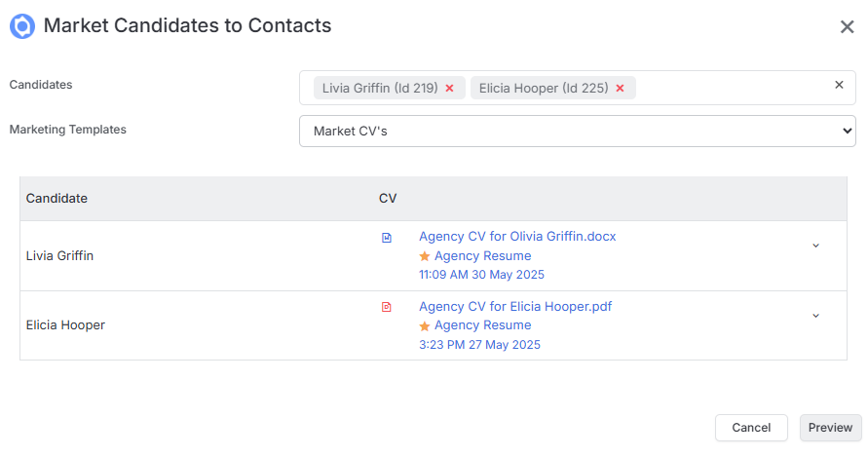The image size is (868, 456).
Task: Clear all selected candidates
Action: (x=839, y=85)
